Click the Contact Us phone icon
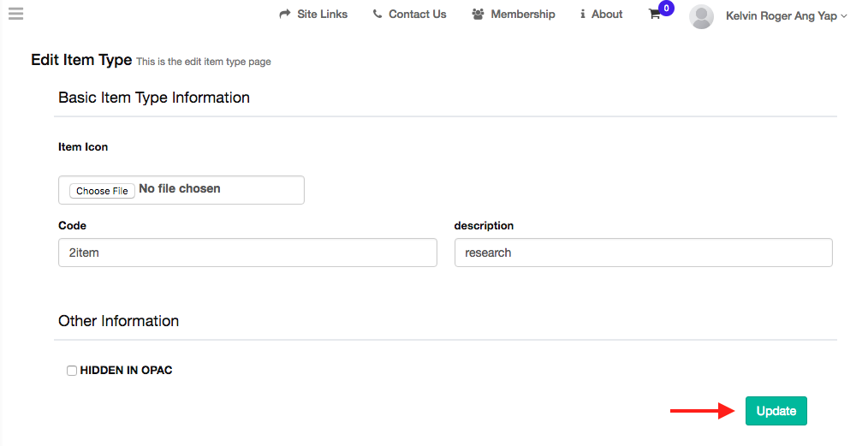The width and height of the screenshot is (868, 446). tap(378, 14)
